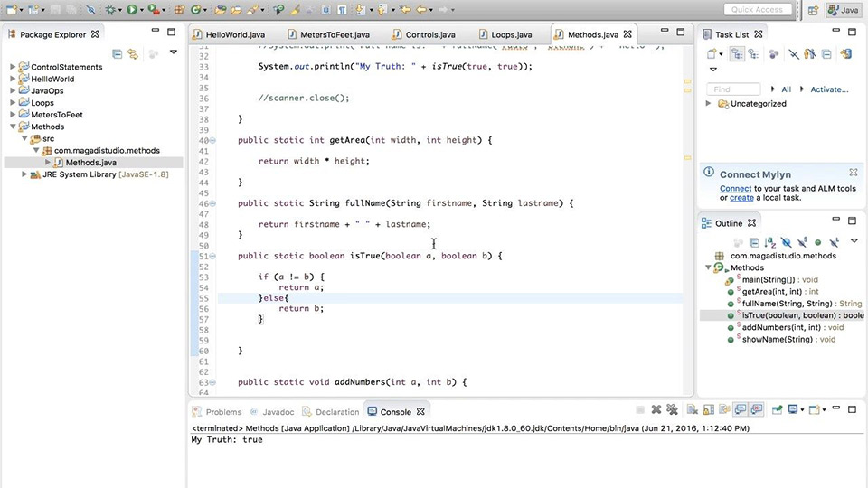This screenshot has width=868, height=488.
Task: Click the New wizard toolbar icon
Action: pyautogui.click(x=11, y=9)
